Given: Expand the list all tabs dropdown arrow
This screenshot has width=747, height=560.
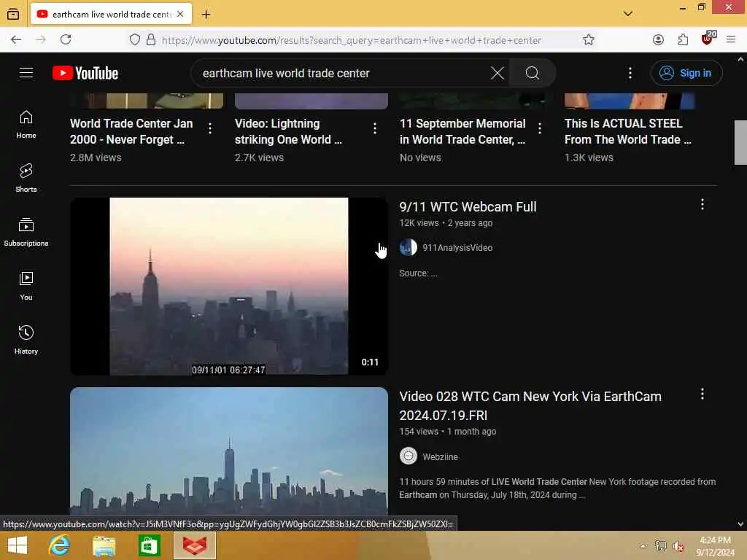Looking at the screenshot, I should [628, 14].
